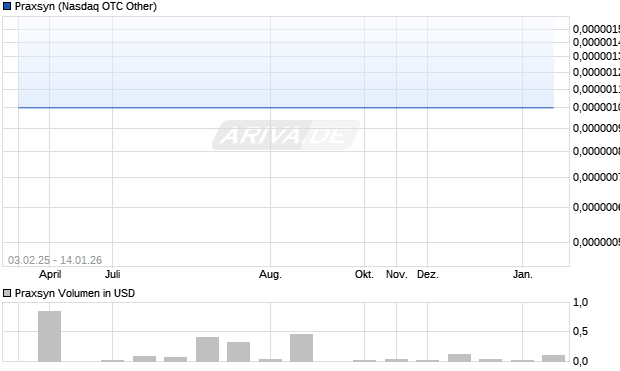Click the blue Praxsyn legend square
The width and height of the screenshot is (620, 371).
[7, 6]
